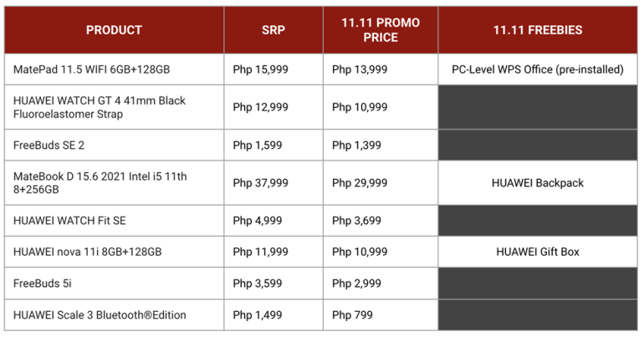Viewport: 644px width, 337px height.
Task: Select the 11.11 FREEBIES header cell
Action: click(x=538, y=30)
